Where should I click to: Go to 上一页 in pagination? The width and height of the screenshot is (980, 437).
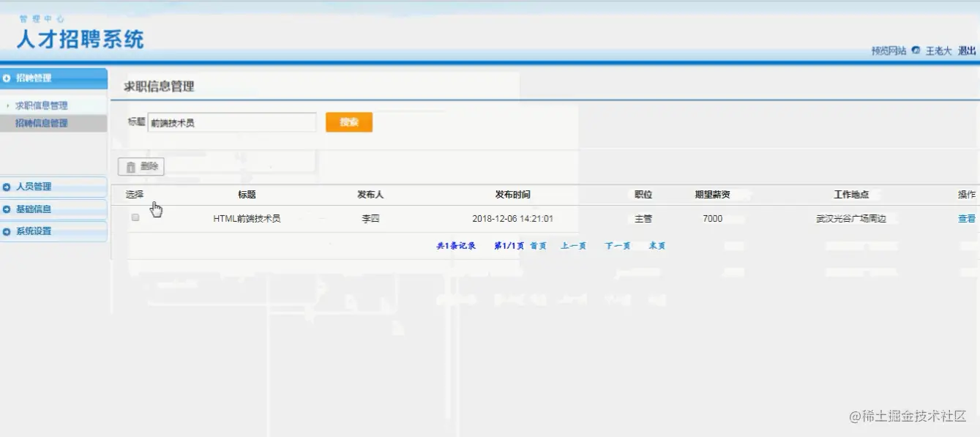coord(573,246)
